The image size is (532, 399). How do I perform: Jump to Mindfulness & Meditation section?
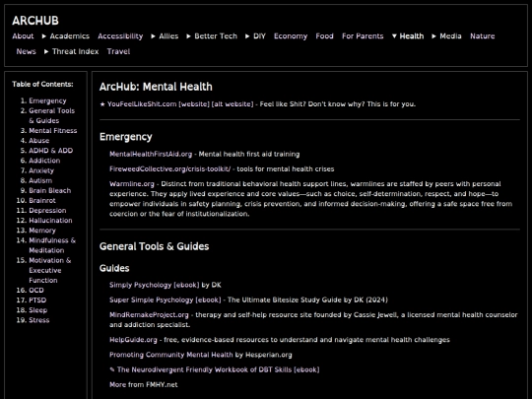pyautogui.click(x=52, y=245)
